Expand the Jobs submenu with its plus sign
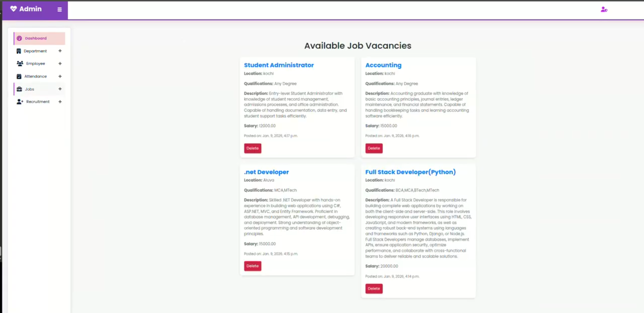 click(60, 89)
